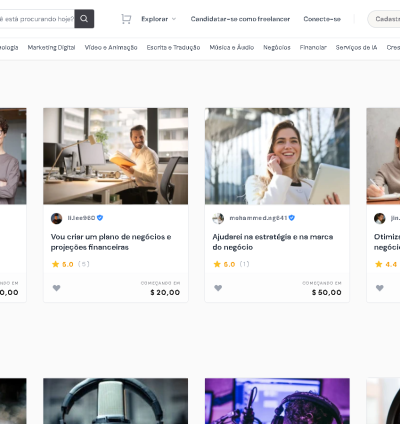The height and width of the screenshot is (424, 400).
Task: Open 'Ajudarei na estratégia e na marca' gig title
Action: point(273,242)
